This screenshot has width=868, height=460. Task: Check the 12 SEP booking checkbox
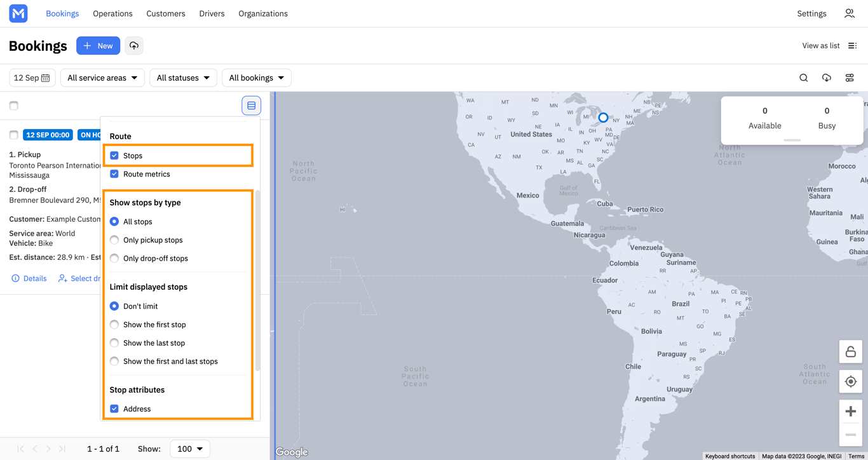[x=14, y=135]
